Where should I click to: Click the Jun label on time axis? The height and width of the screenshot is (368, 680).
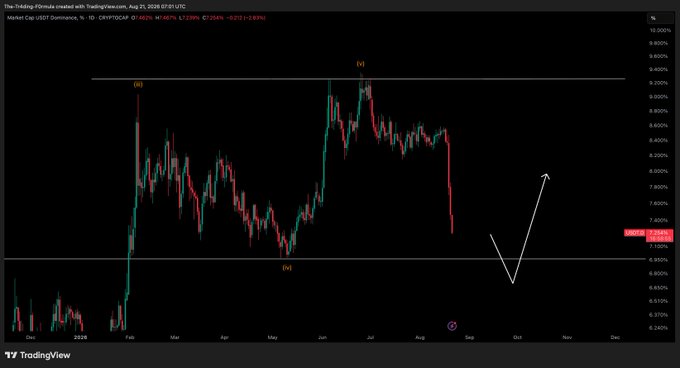pos(322,337)
